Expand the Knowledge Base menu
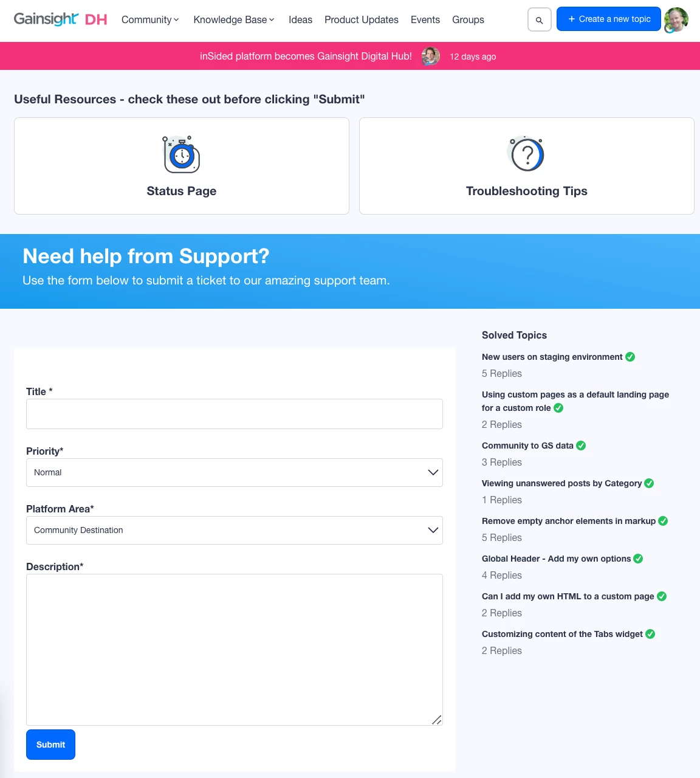 click(234, 19)
